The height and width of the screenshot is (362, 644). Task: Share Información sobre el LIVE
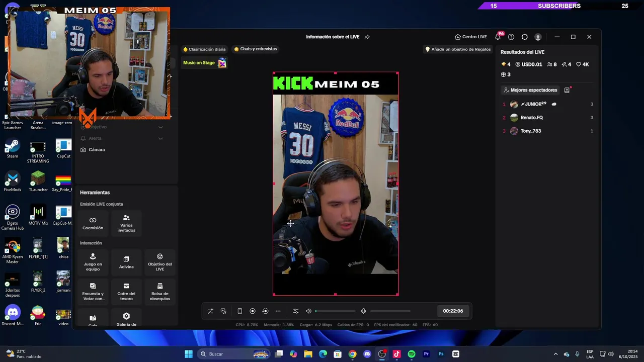367,37
